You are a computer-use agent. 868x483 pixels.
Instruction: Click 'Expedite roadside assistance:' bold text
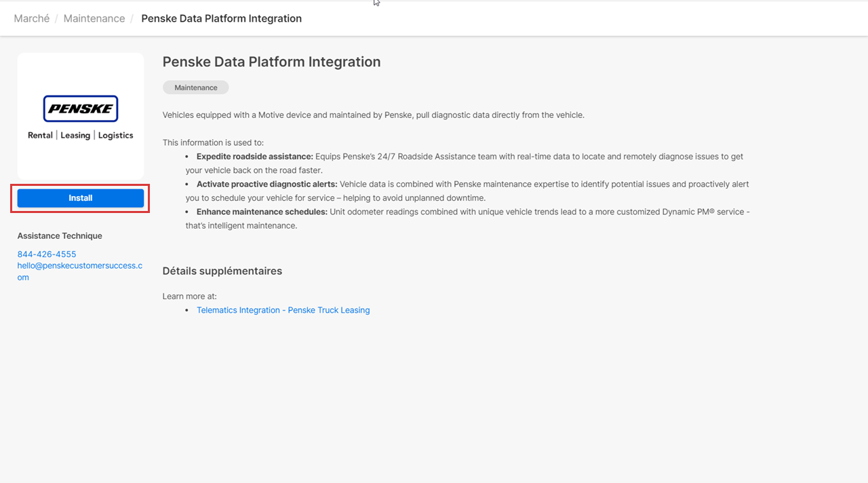(255, 157)
